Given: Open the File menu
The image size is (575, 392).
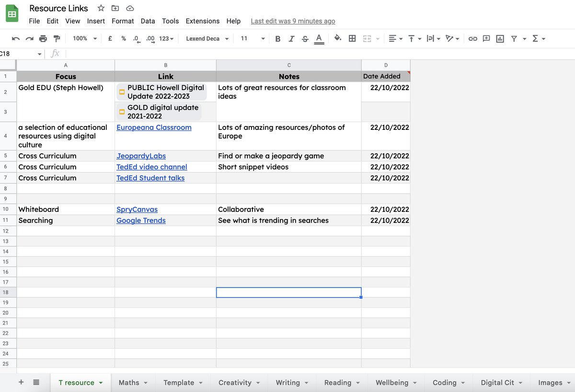Looking at the screenshot, I should pos(34,21).
